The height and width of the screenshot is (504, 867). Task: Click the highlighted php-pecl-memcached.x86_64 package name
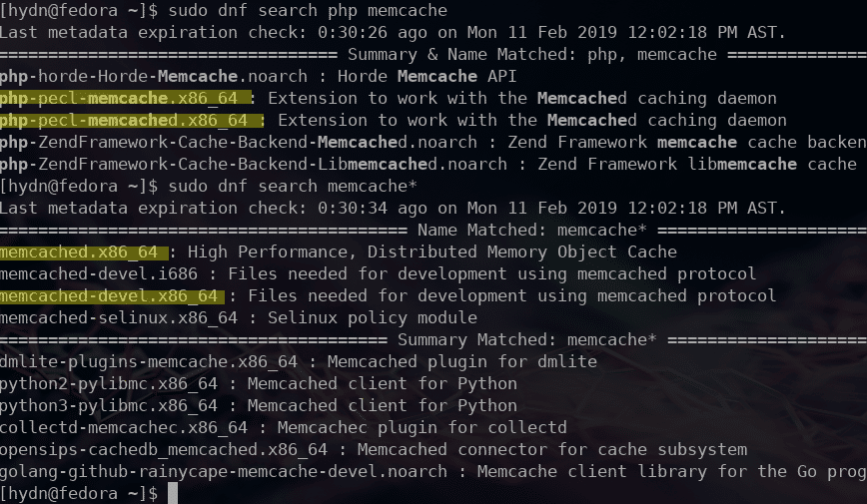[x=123, y=121]
